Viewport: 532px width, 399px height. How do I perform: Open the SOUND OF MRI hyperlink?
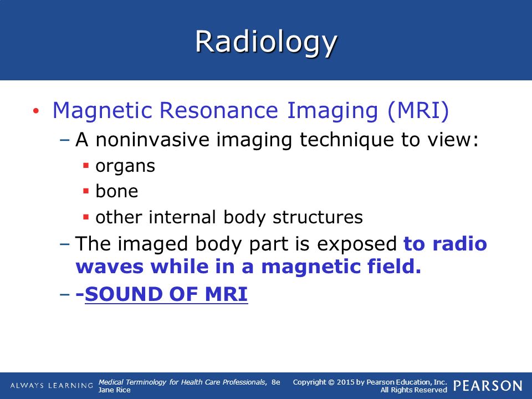pos(166,294)
